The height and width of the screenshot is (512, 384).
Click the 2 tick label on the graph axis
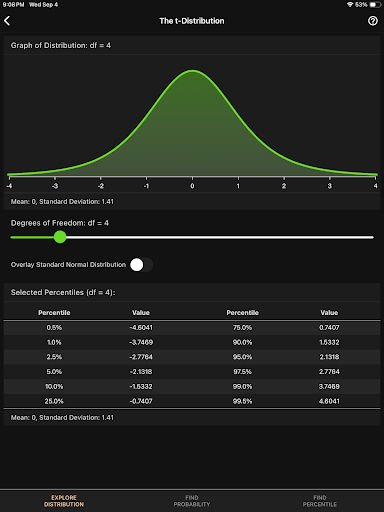point(284,186)
